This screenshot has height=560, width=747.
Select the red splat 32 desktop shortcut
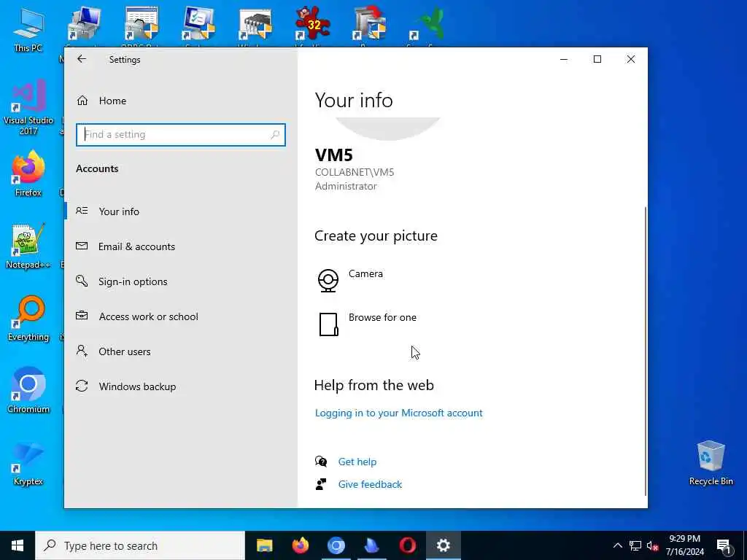[x=312, y=24]
